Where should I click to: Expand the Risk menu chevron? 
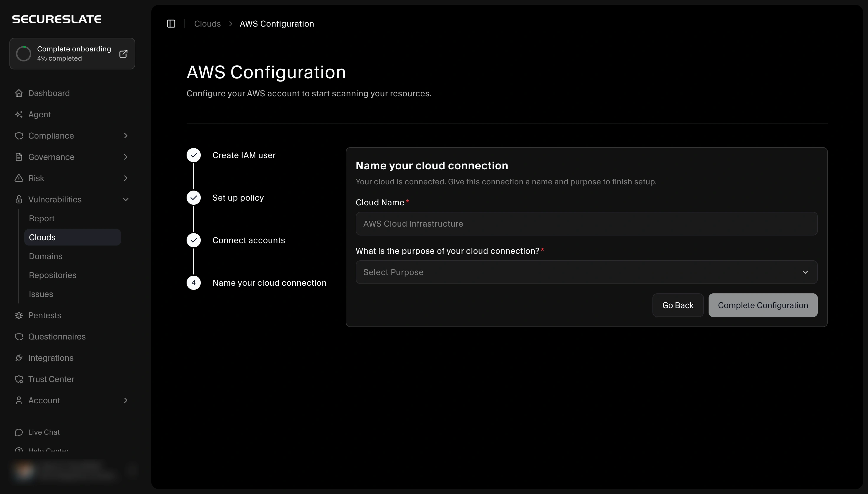(x=126, y=178)
